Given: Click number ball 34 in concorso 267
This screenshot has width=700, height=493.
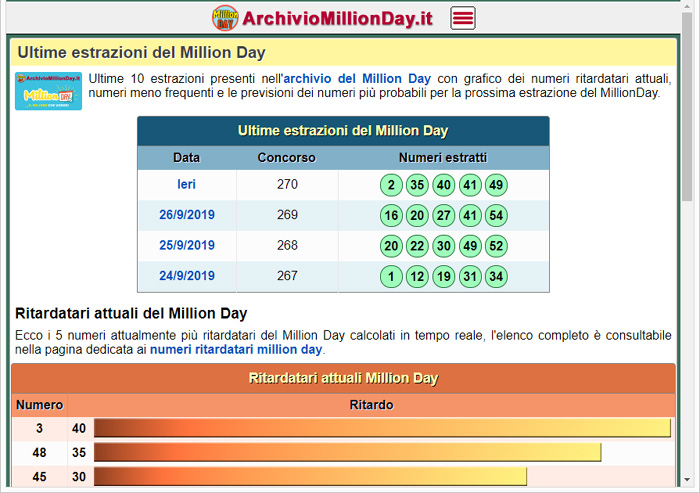Looking at the screenshot, I should click(x=496, y=277).
